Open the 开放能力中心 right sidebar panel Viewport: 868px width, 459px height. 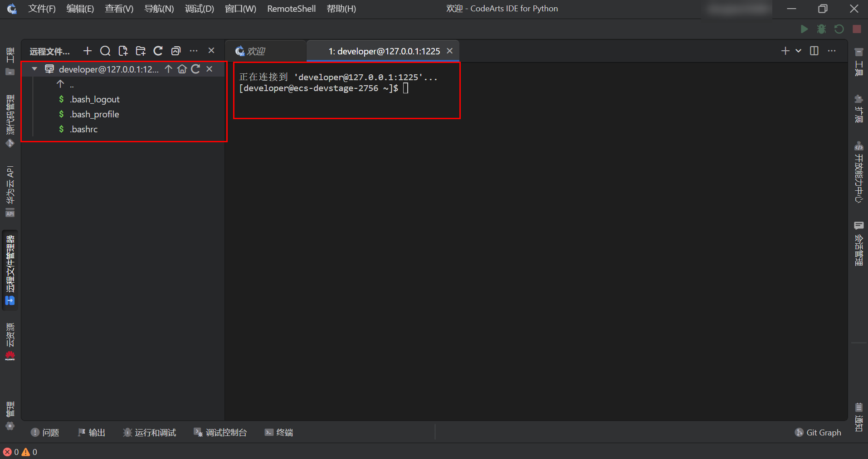(858, 172)
